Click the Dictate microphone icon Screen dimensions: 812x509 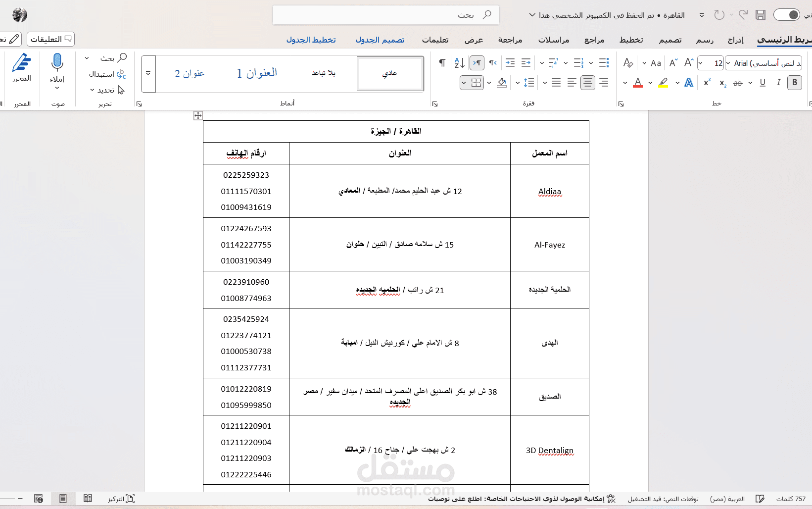click(x=57, y=63)
